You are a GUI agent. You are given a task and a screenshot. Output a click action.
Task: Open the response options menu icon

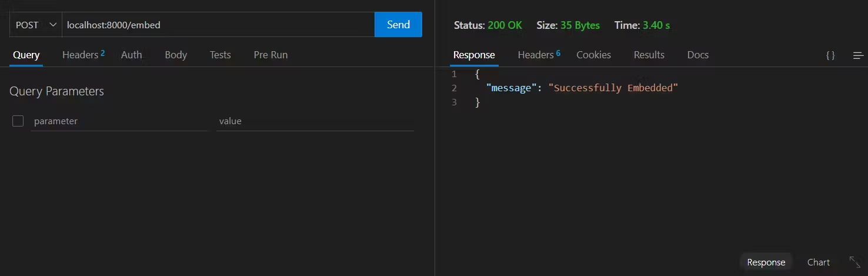point(859,55)
